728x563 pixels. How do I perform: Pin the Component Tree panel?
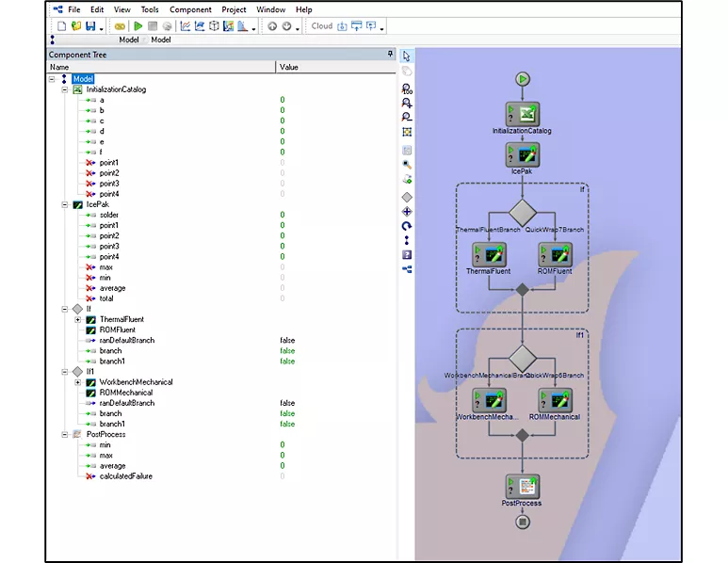[391, 55]
